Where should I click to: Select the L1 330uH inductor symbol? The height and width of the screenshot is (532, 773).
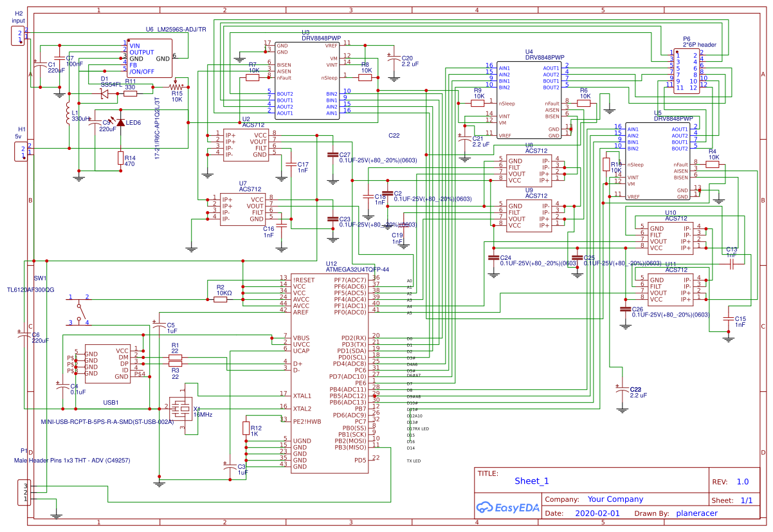[68, 114]
